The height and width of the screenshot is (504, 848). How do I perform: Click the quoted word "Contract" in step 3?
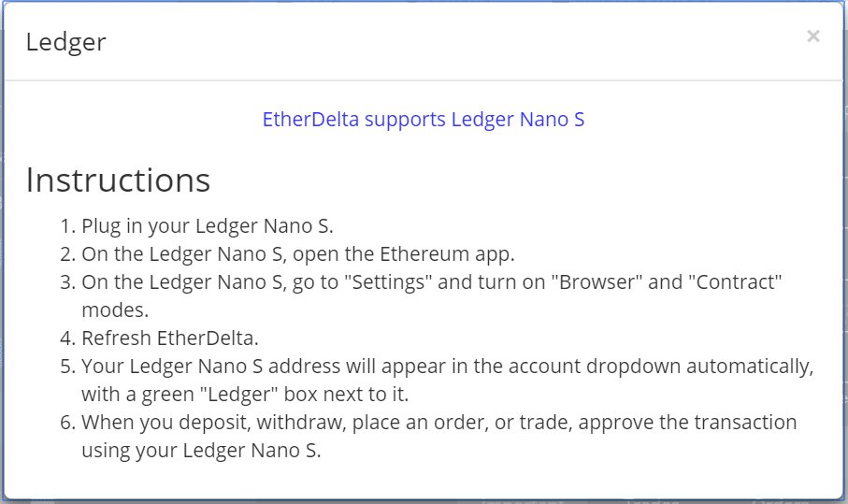pos(735,281)
